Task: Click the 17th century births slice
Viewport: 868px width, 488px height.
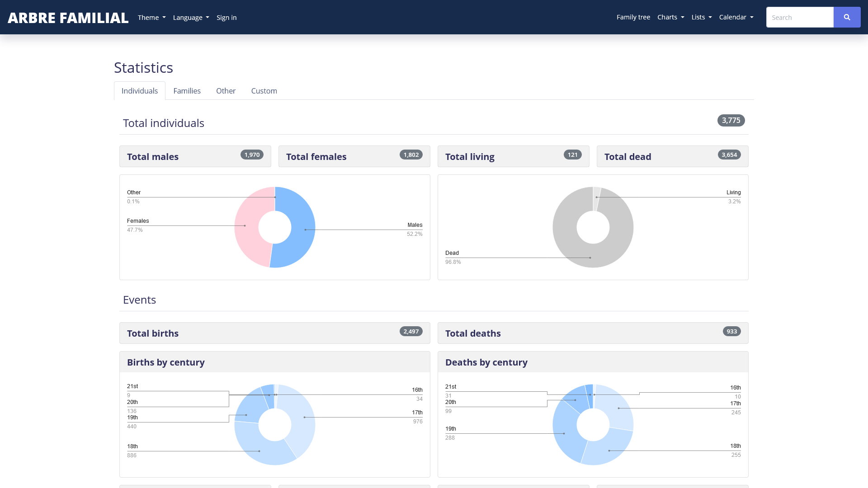Action: pos(303,418)
